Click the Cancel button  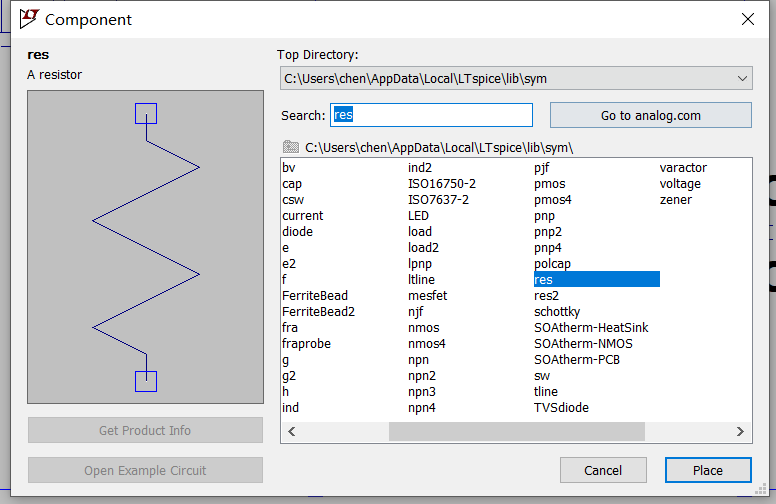(603, 470)
